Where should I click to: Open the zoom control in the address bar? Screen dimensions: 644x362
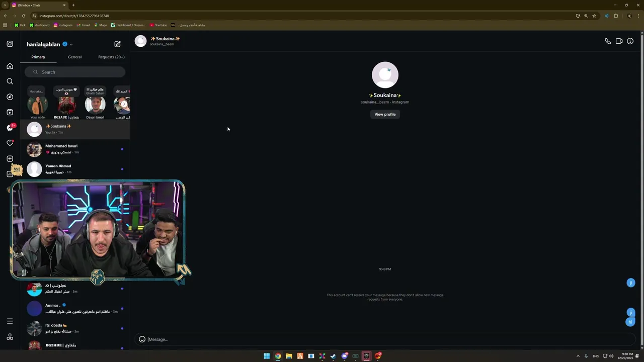(x=586, y=16)
